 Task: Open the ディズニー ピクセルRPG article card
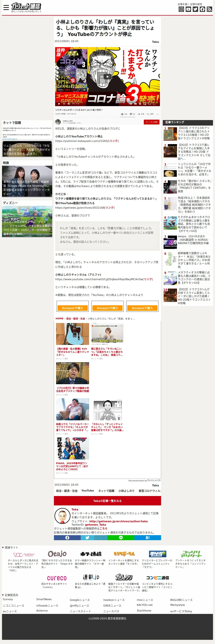pos(27,221)
